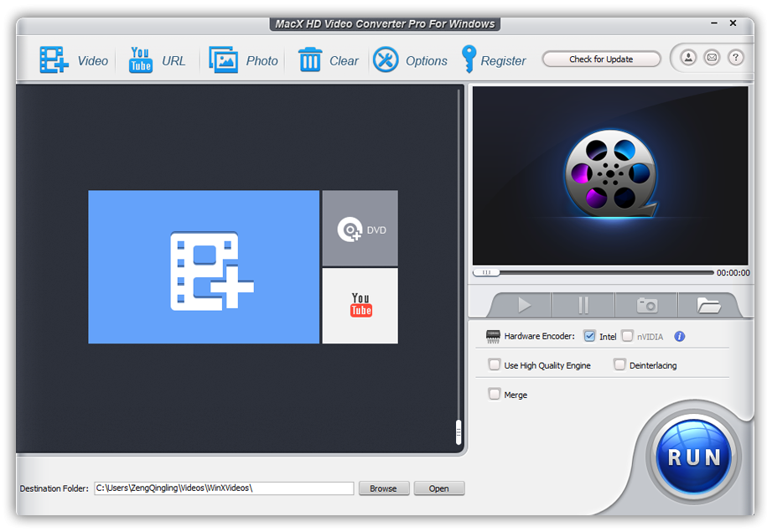
Task: Enable the nVIDIA encoder checkbox
Action: click(x=627, y=336)
